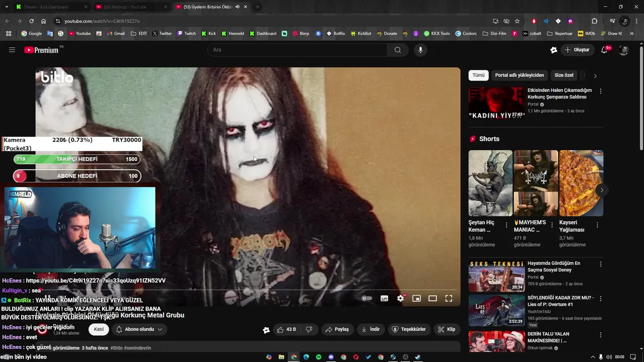Image resolution: width=644 pixels, height=362 pixels.
Task: Open the KICK Tools bookmark
Action: [437, 34]
